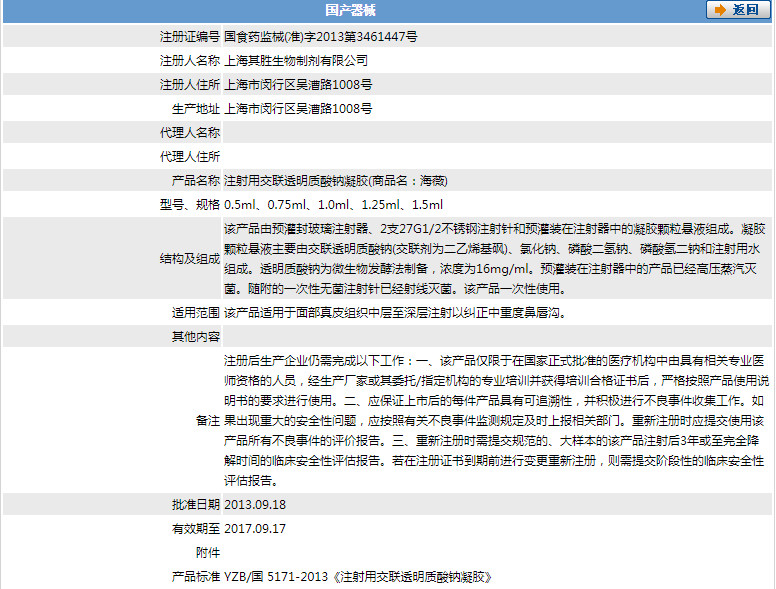Image resolution: width=776 pixels, height=589 pixels.
Task: Select the 附件 label
Action: [x=207, y=552]
